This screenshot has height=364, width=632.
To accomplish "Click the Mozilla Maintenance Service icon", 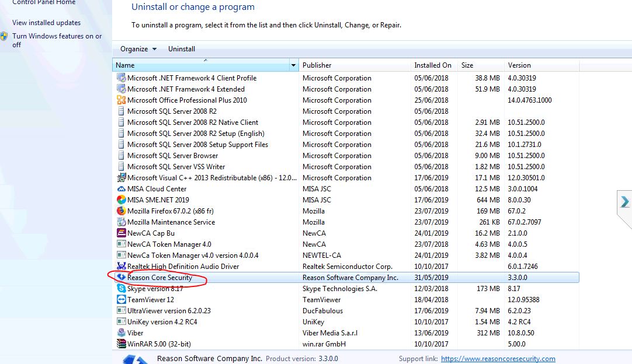I will coord(121,222).
